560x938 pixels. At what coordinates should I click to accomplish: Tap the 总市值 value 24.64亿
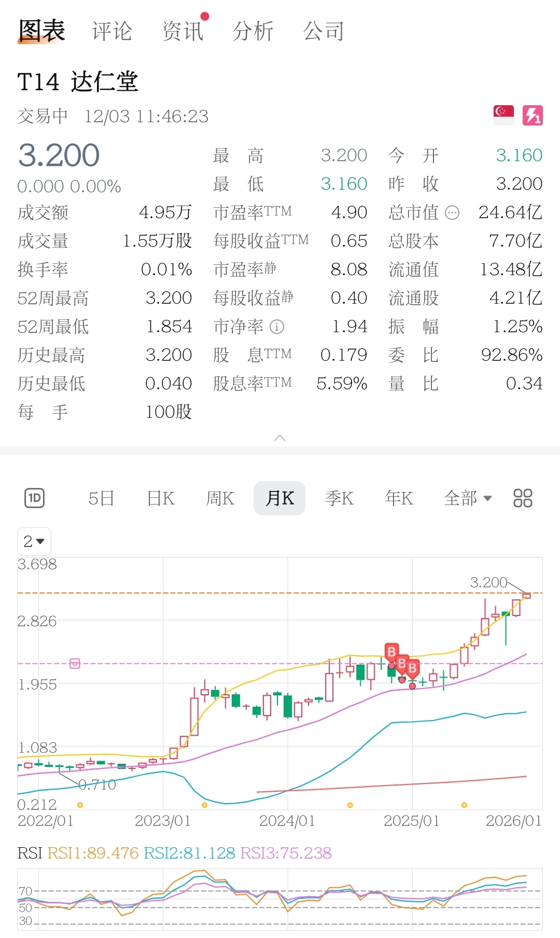tap(510, 213)
